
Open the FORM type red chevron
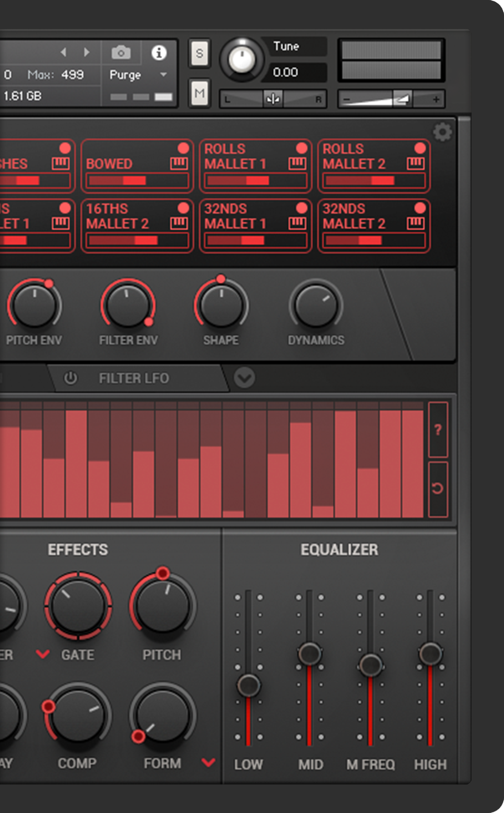coord(208,763)
